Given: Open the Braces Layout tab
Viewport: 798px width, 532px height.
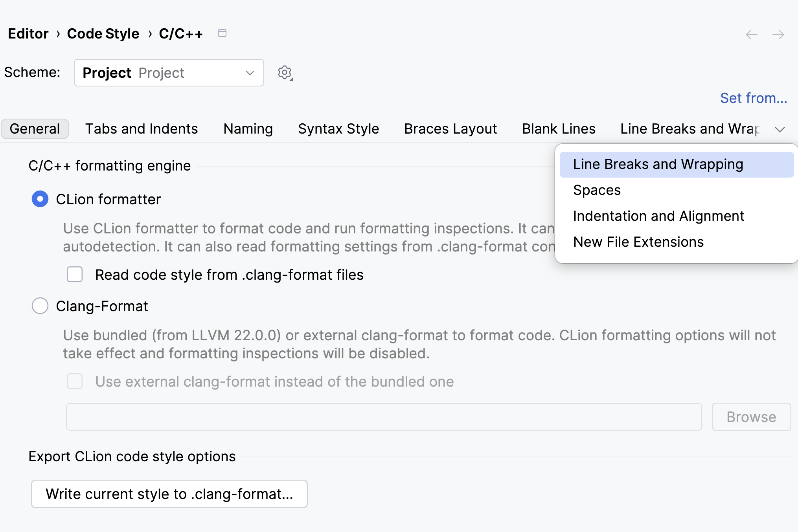Looking at the screenshot, I should (450, 129).
